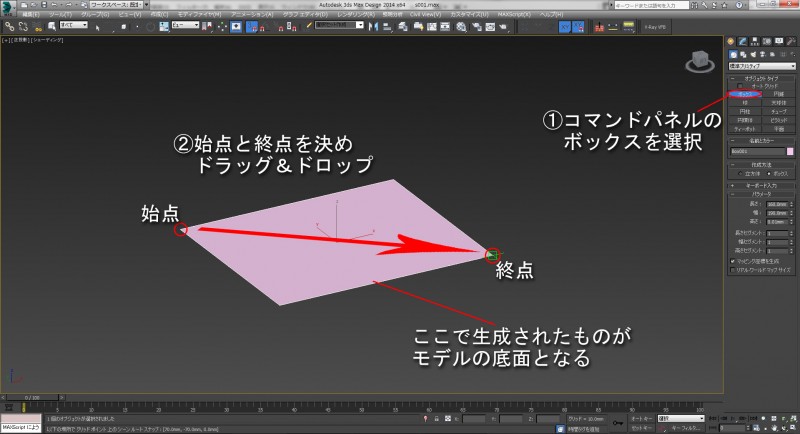Screen dimensions: 800x434
Task: Toggle the リアルワールドマップサイズ checkbox
Action: pos(733,269)
